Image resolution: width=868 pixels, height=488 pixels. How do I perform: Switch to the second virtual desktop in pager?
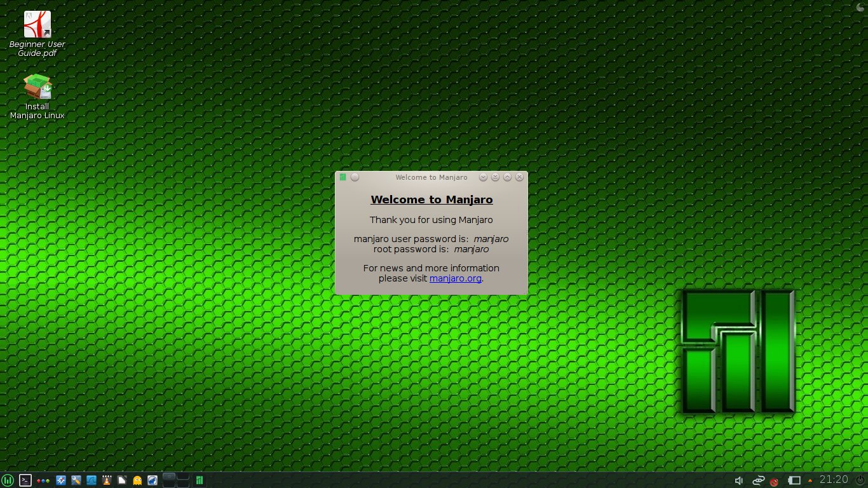point(183,477)
